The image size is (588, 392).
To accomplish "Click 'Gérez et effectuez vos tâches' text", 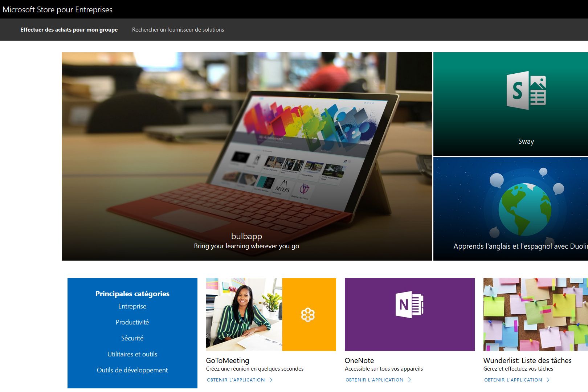I will [x=518, y=369].
